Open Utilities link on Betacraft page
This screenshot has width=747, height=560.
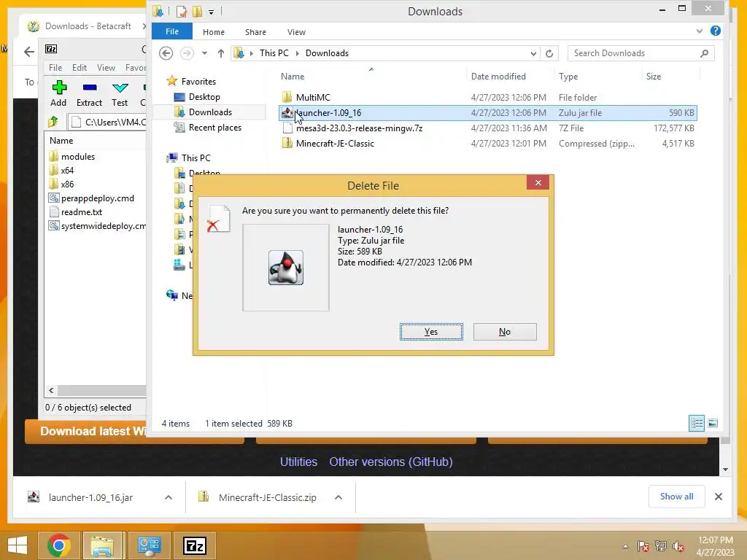coord(298,462)
